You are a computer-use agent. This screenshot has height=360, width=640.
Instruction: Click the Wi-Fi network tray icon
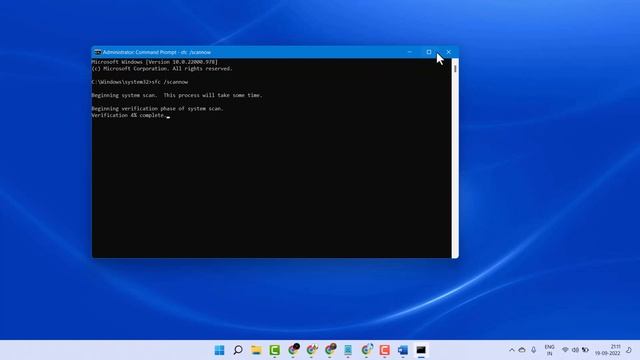pyautogui.click(x=565, y=350)
